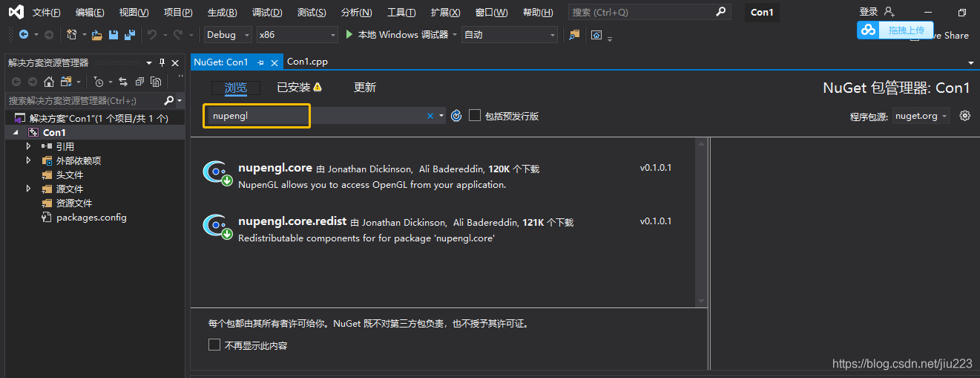
Task: Click the Visual Studio logo icon
Action: 16,12
